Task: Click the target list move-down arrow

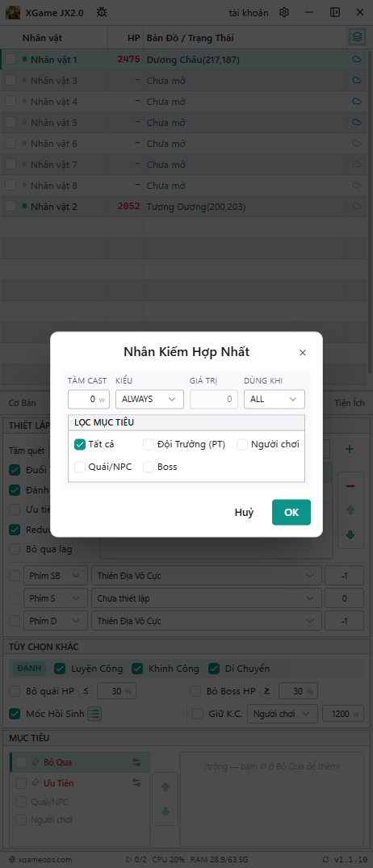Action: 165,812
